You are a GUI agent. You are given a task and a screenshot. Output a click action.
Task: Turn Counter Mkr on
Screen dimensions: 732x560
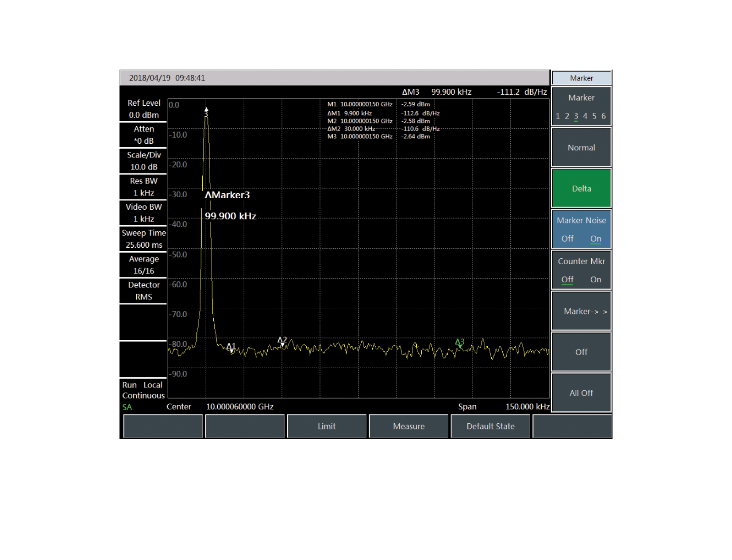[596, 280]
